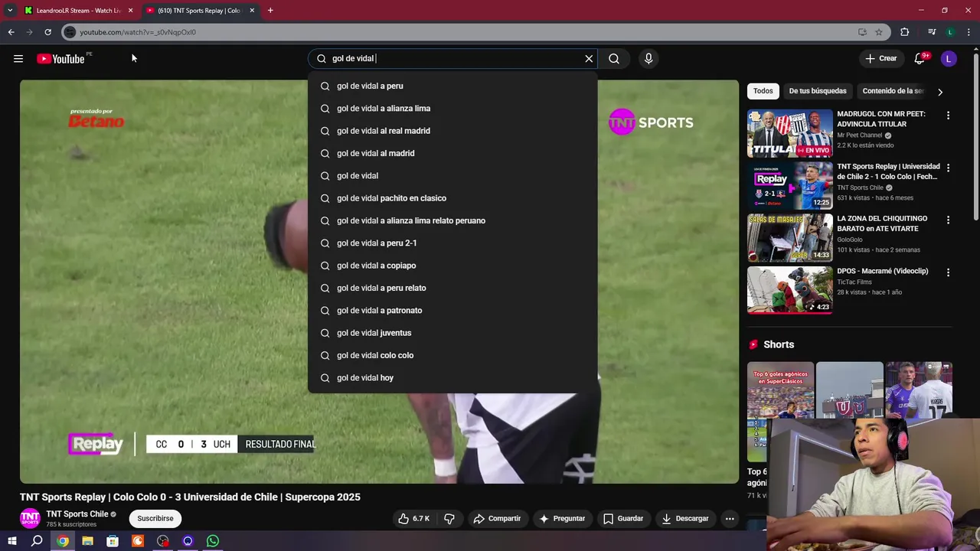Open Universidad de Chile 2-1 Colo Colo thumbnail

[x=789, y=185]
